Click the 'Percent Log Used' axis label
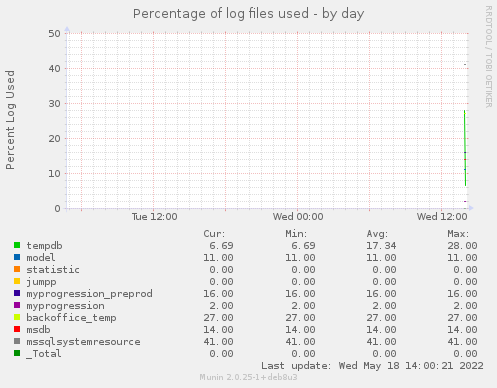Viewport: 497px width, 388px height. 10,120
